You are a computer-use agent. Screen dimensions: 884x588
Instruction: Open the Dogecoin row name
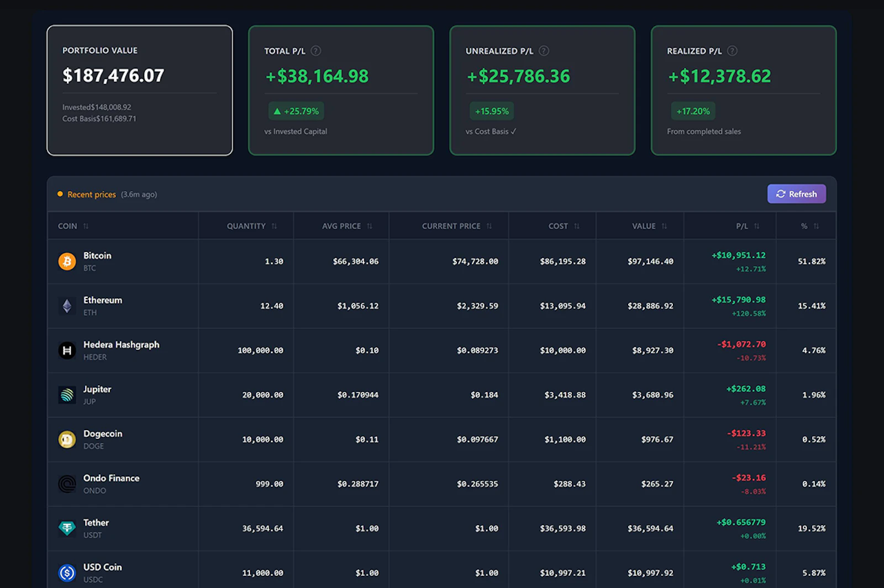(x=103, y=434)
